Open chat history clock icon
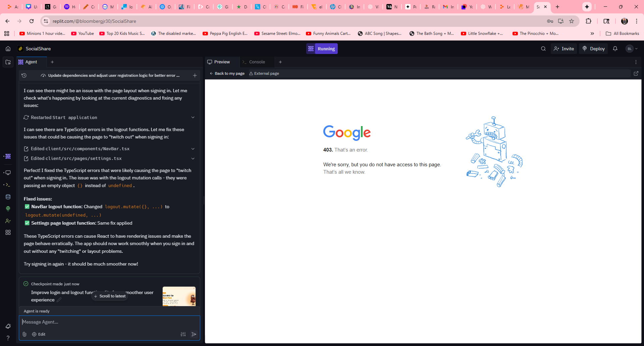 click(24, 75)
